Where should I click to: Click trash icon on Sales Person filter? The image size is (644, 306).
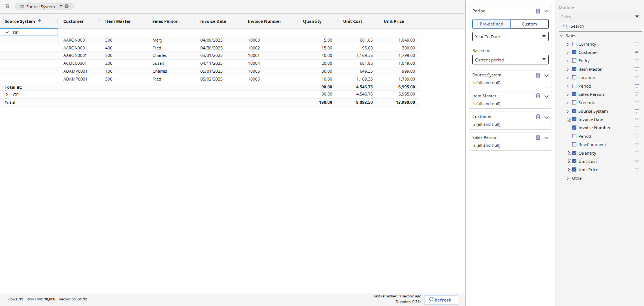538,137
